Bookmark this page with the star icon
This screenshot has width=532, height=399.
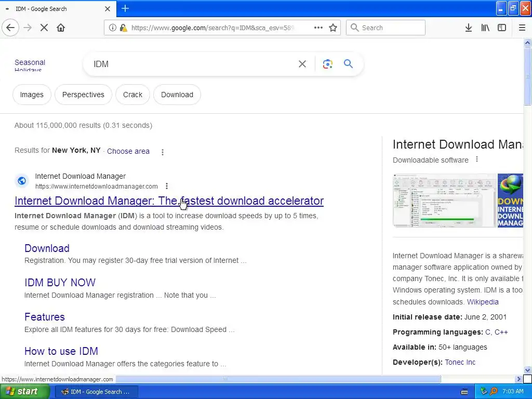[x=333, y=28]
